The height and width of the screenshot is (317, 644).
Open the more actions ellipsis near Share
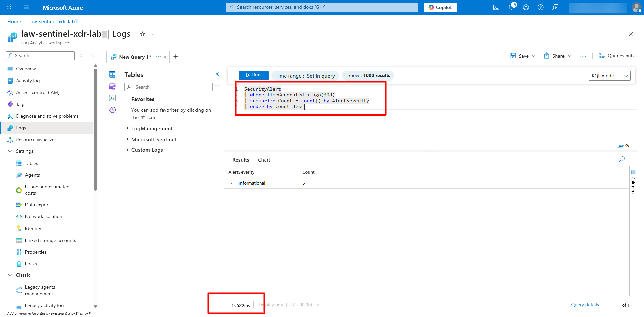tap(583, 56)
